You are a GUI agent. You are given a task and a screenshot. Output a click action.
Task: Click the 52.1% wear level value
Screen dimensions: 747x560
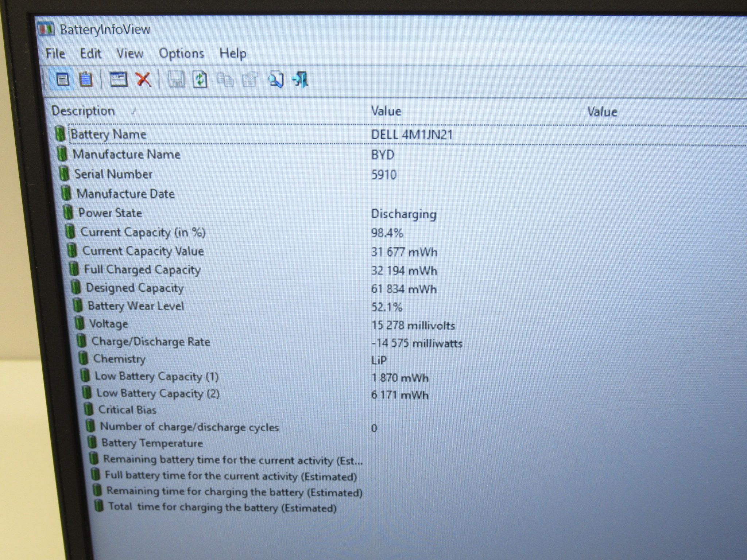[x=387, y=307]
